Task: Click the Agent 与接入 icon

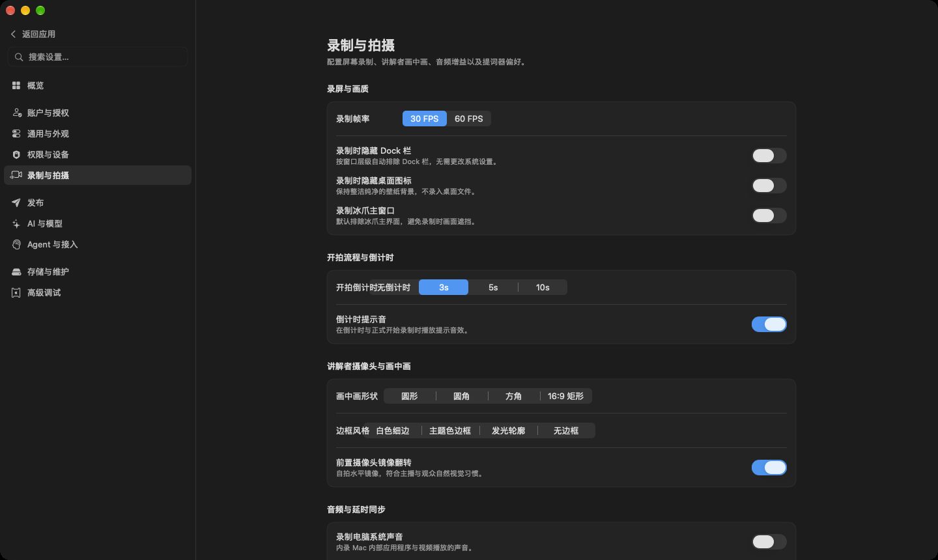Action: 16,244
